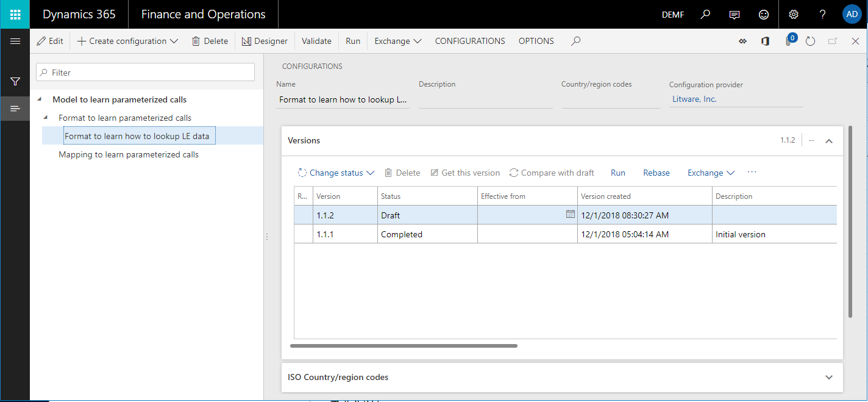Collapse Model to learn parameterized calls node

click(x=40, y=99)
